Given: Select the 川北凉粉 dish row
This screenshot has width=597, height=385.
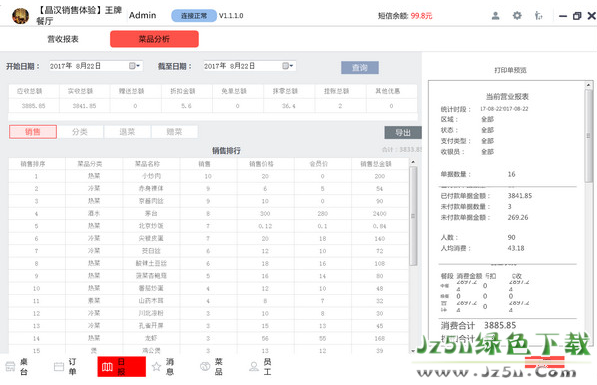Looking at the screenshot, I should pyautogui.click(x=209, y=313).
